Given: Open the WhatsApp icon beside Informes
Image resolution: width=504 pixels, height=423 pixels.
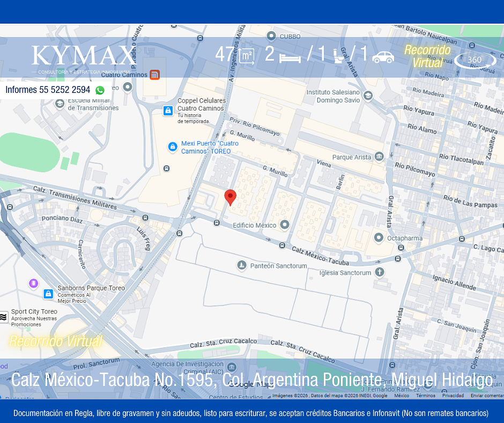Looking at the screenshot, I should pyautogui.click(x=100, y=90).
